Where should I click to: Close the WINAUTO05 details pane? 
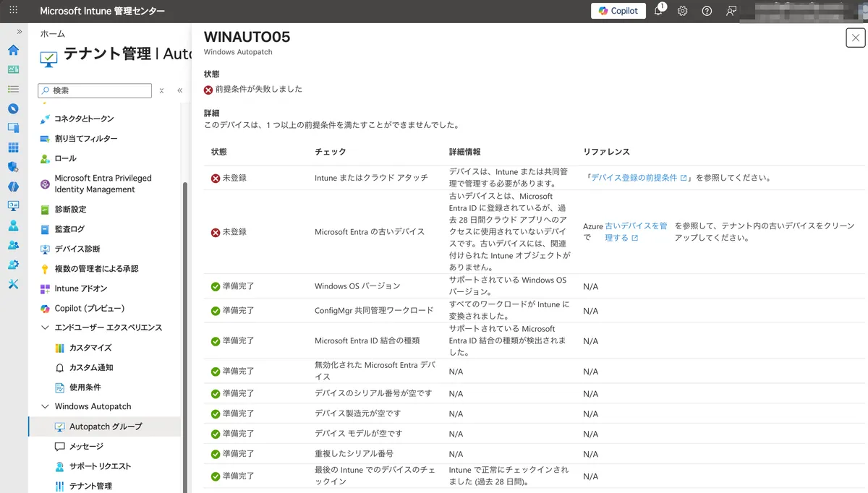point(856,38)
